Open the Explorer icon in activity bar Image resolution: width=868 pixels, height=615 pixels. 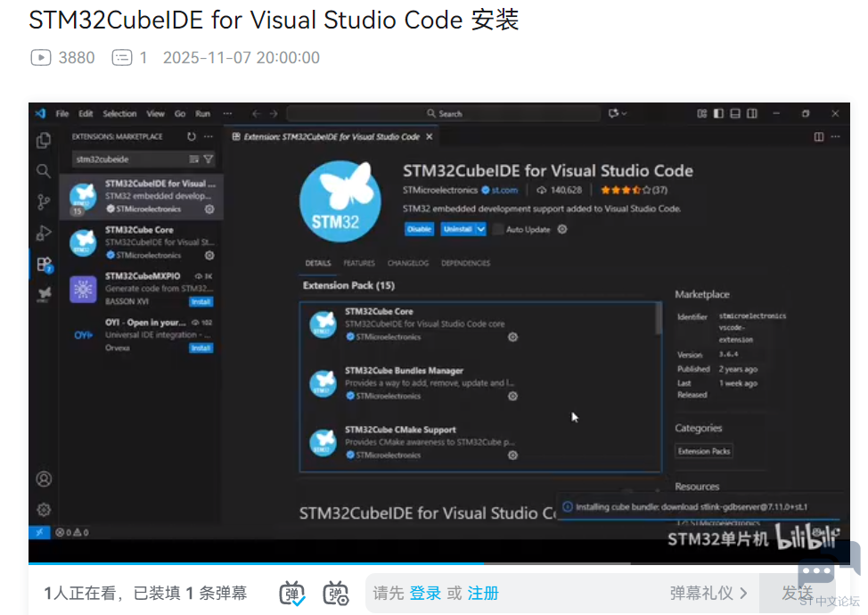pyautogui.click(x=43, y=141)
